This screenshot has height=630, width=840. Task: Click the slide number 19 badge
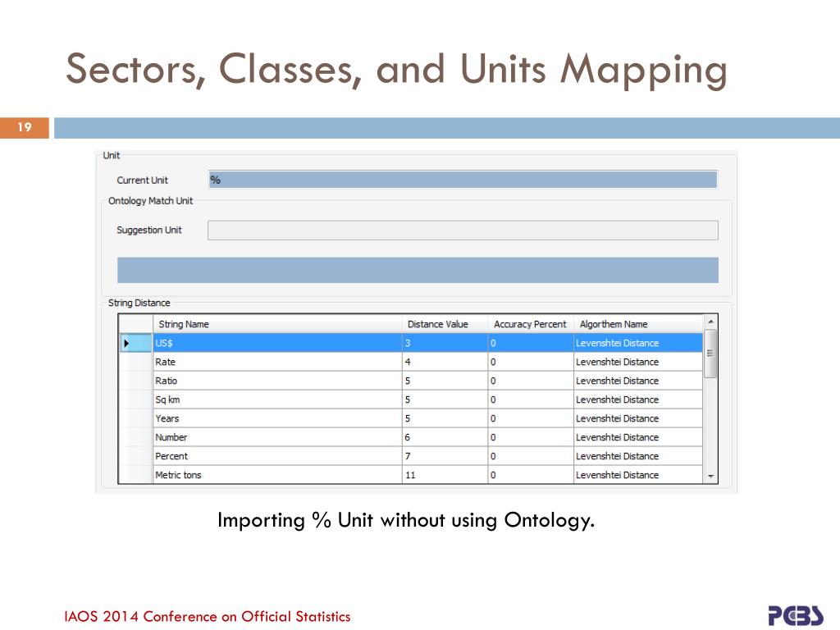click(x=24, y=127)
